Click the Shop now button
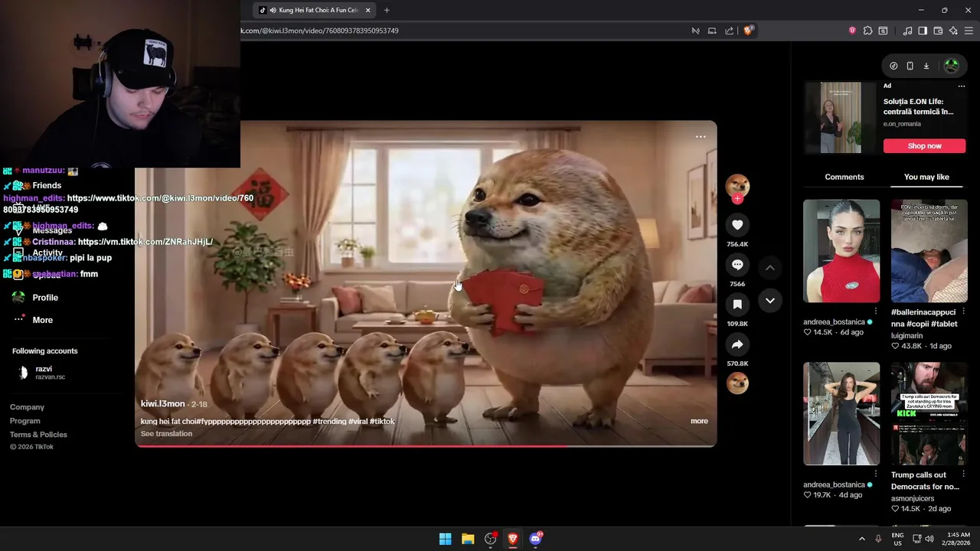This screenshot has width=980, height=551. click(x=924, y=145)
